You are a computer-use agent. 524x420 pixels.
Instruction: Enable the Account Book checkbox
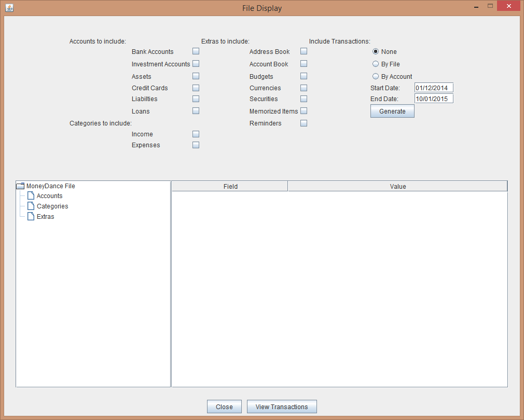click(x=304, y=63)
